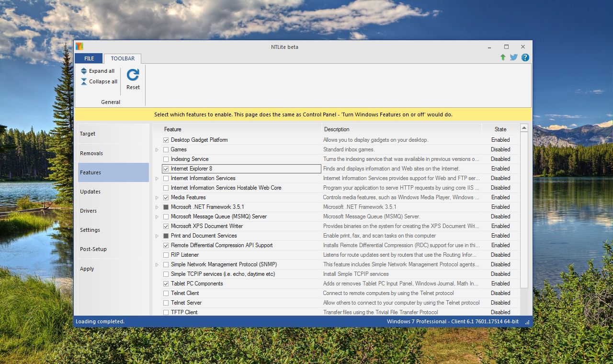
Task: Open the Settings page
Action: [114, 230]
